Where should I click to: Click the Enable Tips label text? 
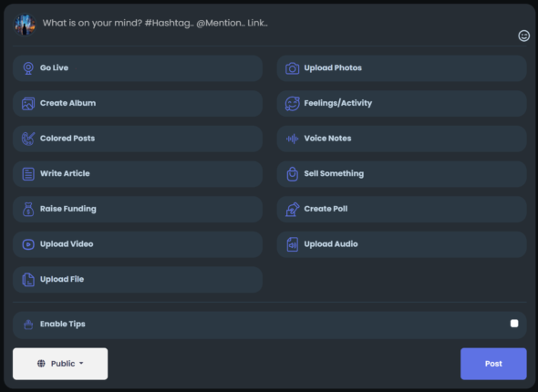click(x=62, y=325)
